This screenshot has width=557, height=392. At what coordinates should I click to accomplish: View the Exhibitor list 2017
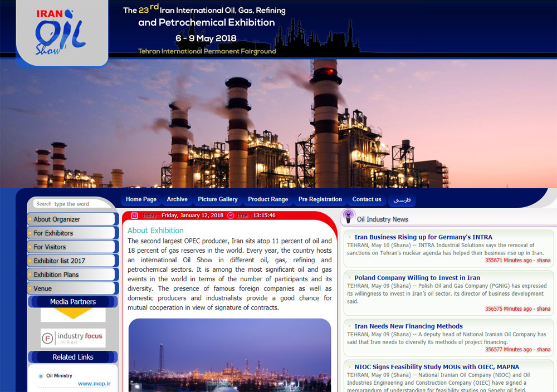(71, 261)
